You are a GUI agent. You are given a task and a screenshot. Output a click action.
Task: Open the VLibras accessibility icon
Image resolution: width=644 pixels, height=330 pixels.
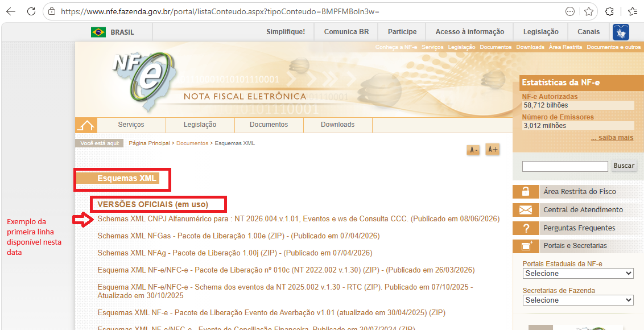click(x=621, y=32)
